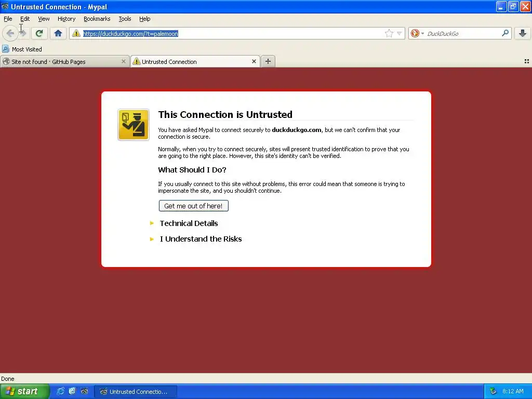Click This Connection is Untrusted heading

(x=225, y=114)
